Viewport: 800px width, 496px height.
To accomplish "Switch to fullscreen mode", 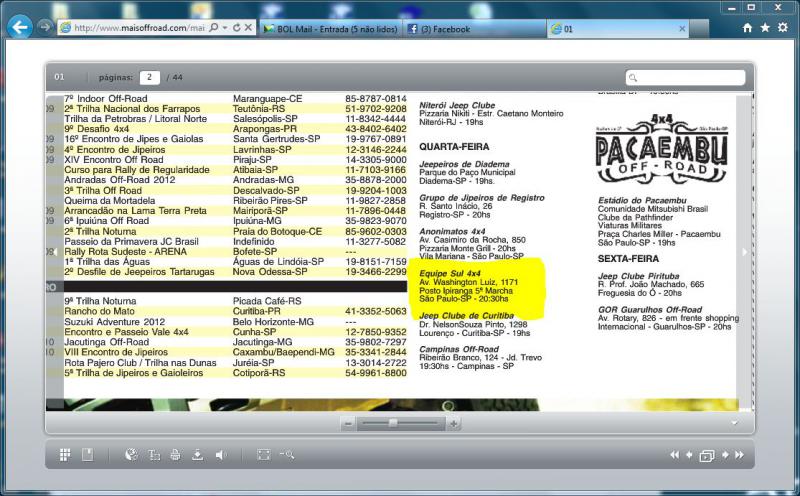I will tap(264, 455).
